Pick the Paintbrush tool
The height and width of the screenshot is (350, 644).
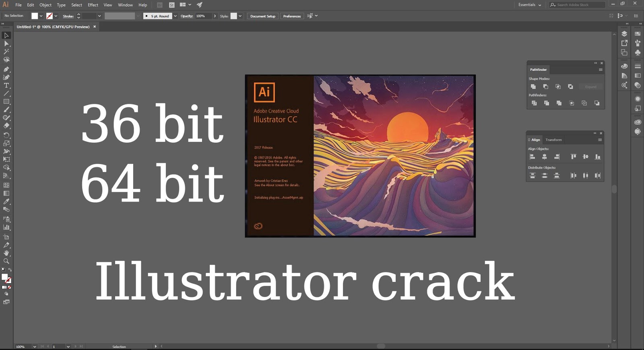[6, 109]
